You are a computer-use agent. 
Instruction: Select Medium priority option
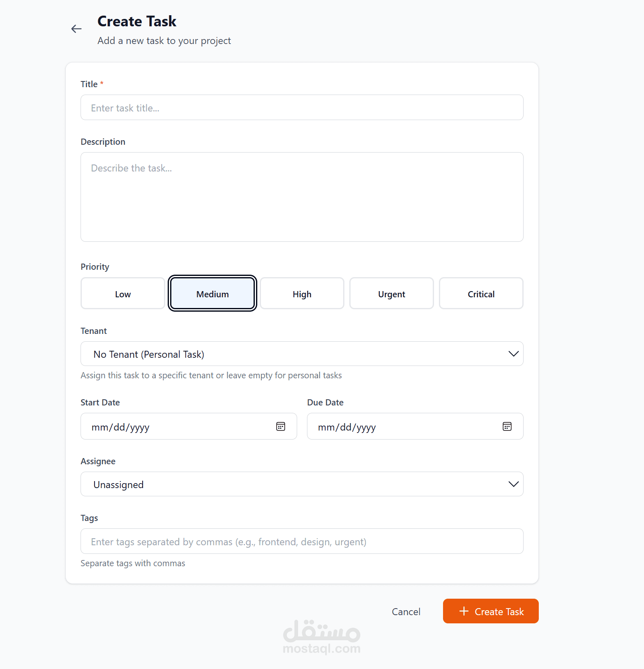coord(212,294)
